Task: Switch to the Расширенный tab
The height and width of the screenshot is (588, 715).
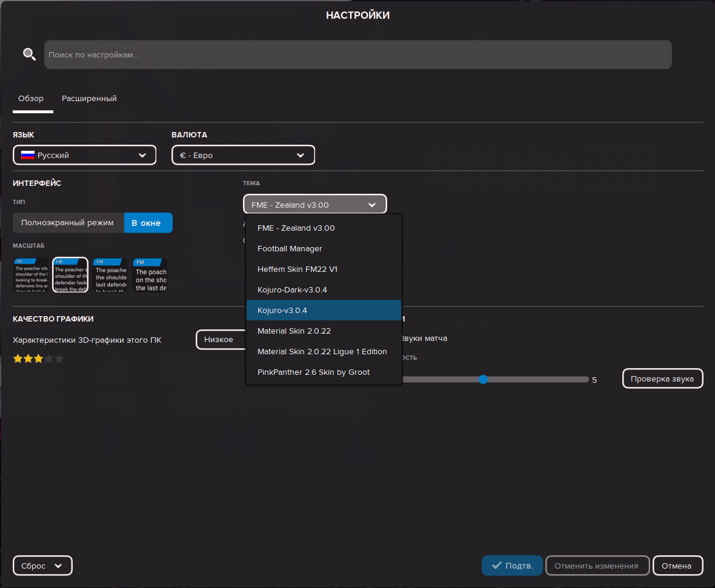Action: coord(89,98)
